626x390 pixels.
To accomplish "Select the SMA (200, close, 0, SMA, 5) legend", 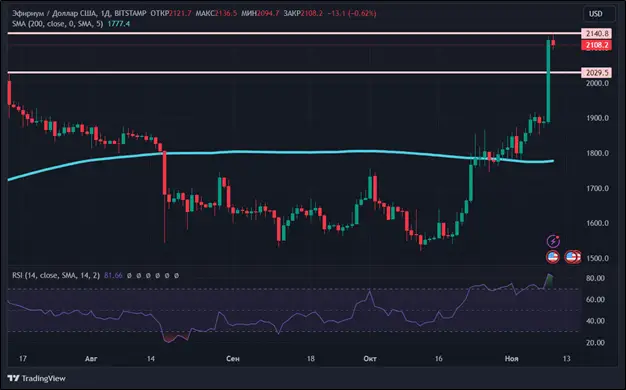I will coord(57,24).
